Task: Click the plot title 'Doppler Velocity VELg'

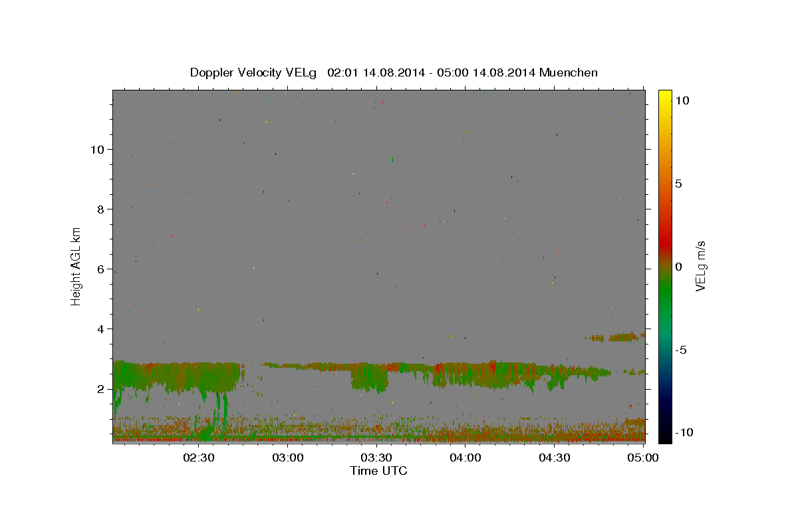Action: pyautogui.click(x=255, y=72)
